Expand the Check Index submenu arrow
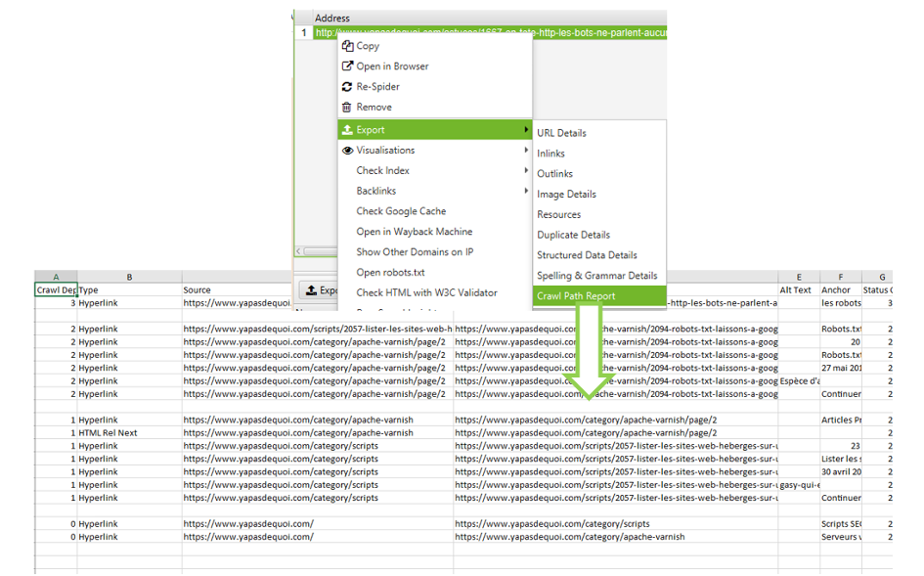Viewport: 924px width, 576px height. [527, 171]
